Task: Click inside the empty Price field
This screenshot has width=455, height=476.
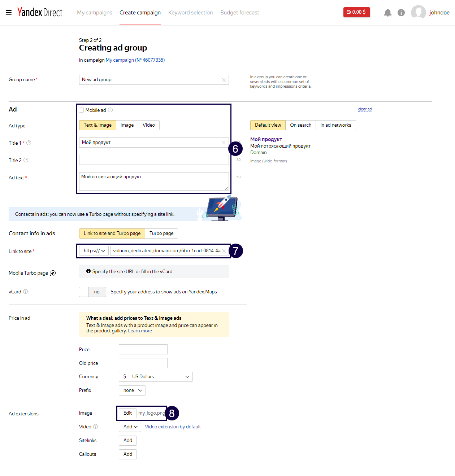Action: click(x=143, y=349)
